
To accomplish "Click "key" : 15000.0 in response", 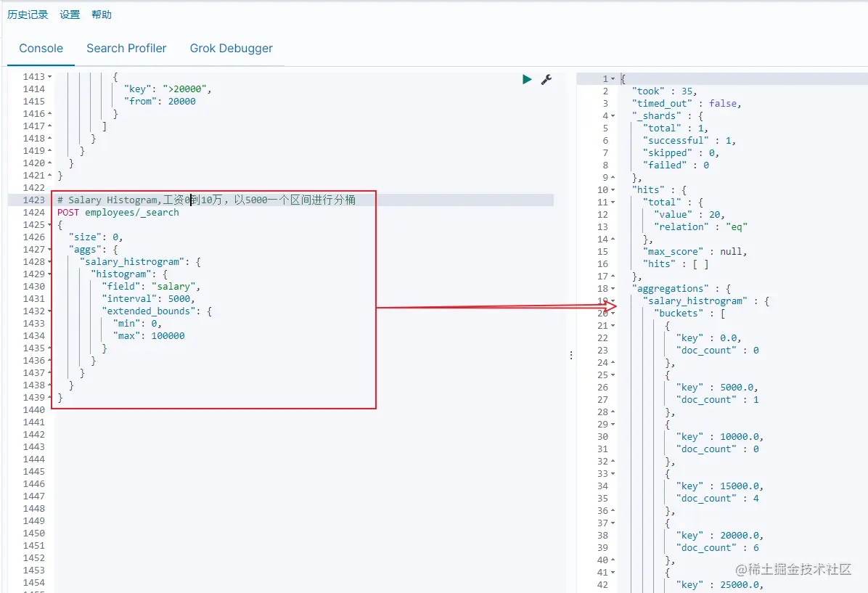I will [720, 486].
